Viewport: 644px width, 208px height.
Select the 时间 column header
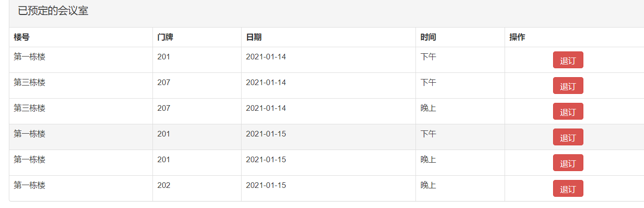tap(428, 37)
